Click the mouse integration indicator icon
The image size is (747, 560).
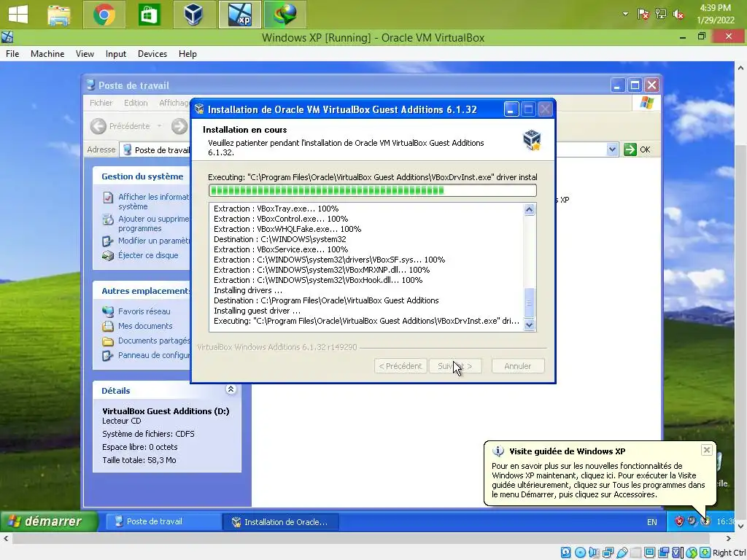point(692,553)
